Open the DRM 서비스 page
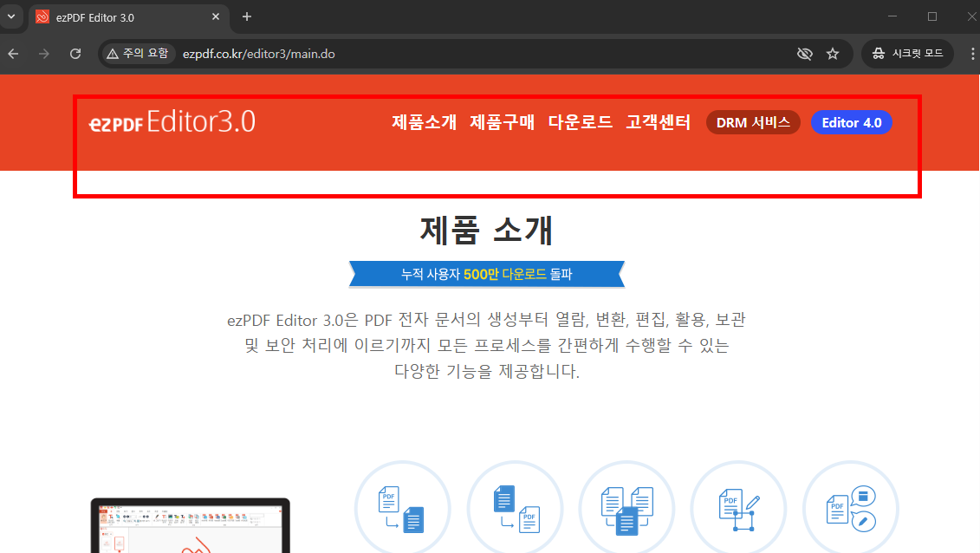The height and width of the screenshot is (553, 980). click(752, 122)
